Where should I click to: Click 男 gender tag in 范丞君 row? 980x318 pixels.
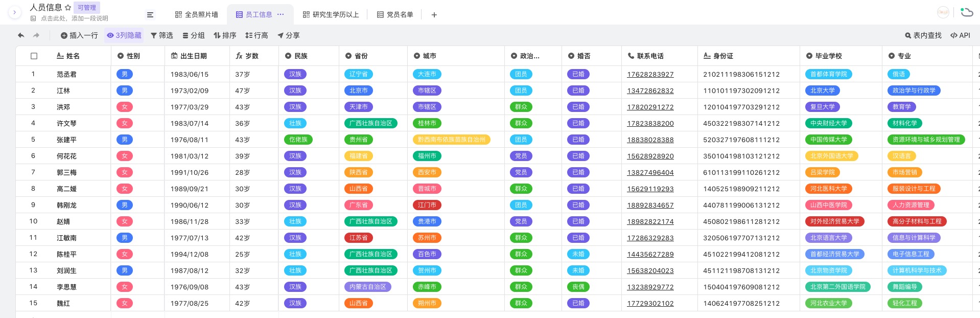tap(125, 74)
